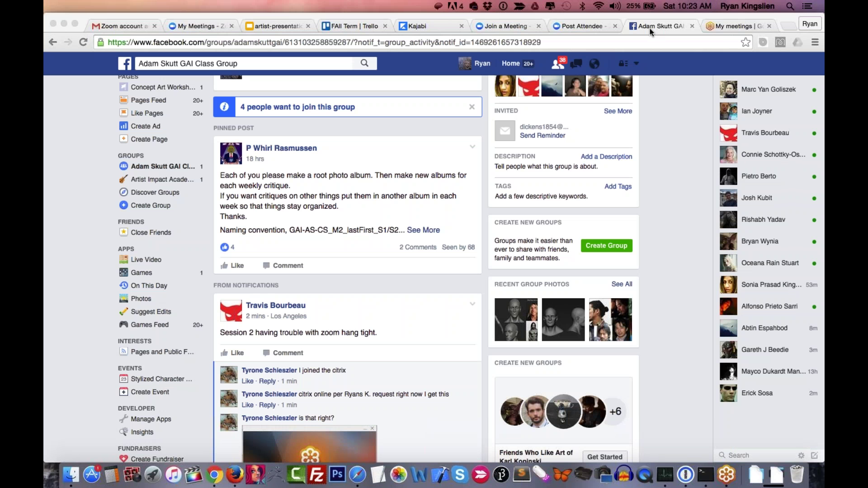
Task: Open chat with Travis Bourbeau in chat sidebar
Action: coord(769,133)
